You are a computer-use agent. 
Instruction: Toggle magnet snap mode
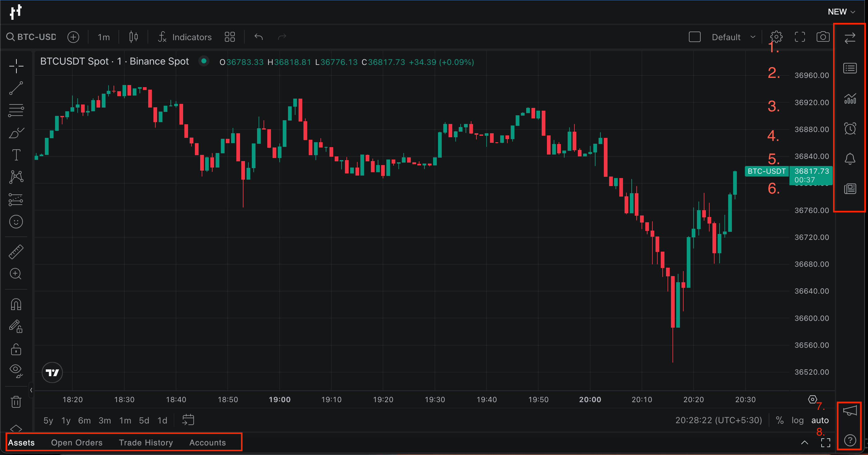(15, 304)
